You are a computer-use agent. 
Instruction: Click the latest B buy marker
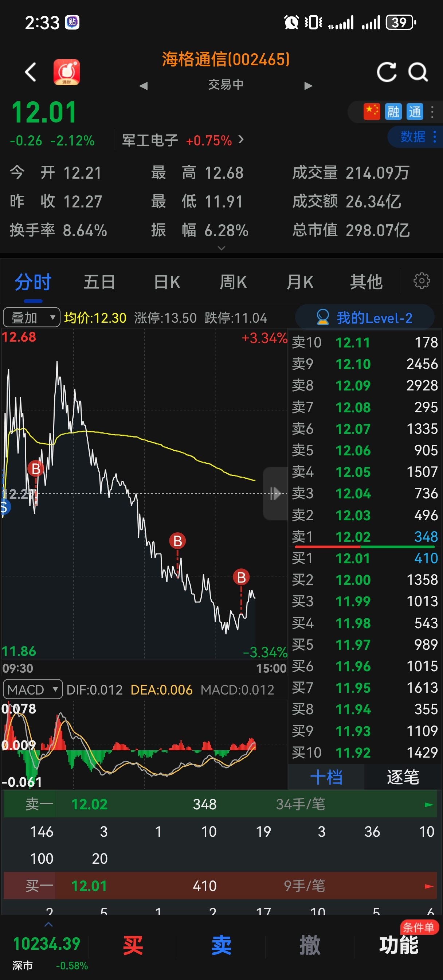click(241, 577)
